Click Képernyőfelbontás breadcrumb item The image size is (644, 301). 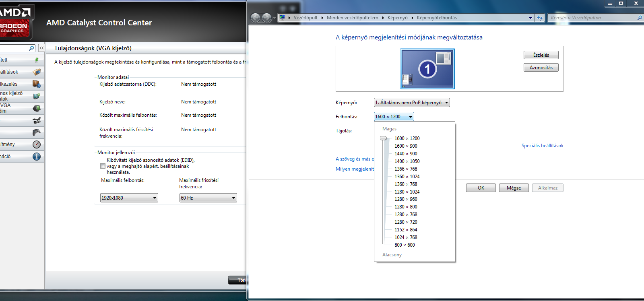tap(437, 18)
